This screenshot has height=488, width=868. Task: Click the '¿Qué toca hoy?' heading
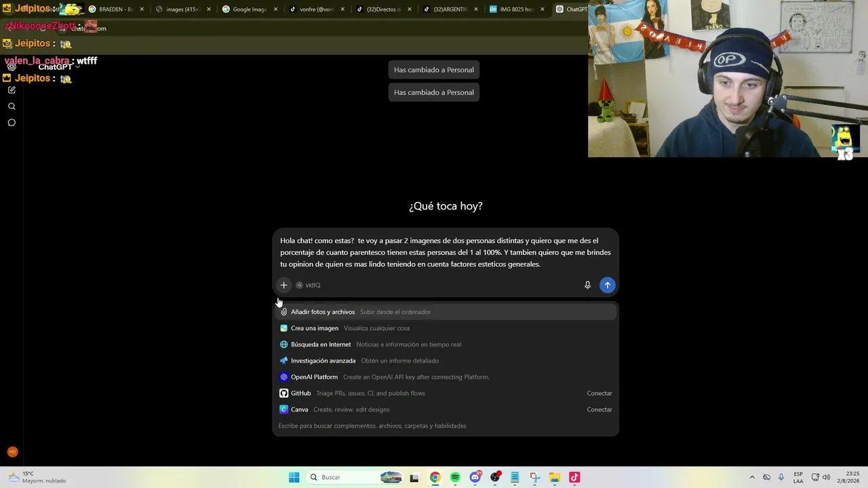tap(446, 206)
